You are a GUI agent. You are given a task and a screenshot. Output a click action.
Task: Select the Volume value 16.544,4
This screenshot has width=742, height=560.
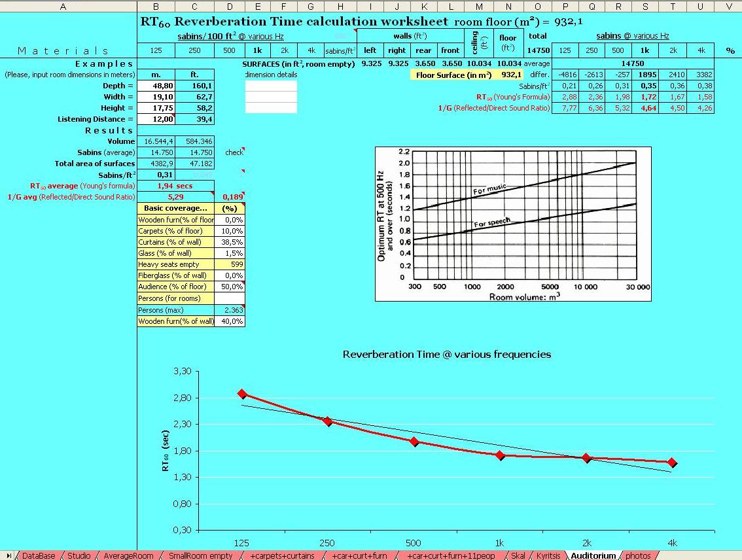156,141
